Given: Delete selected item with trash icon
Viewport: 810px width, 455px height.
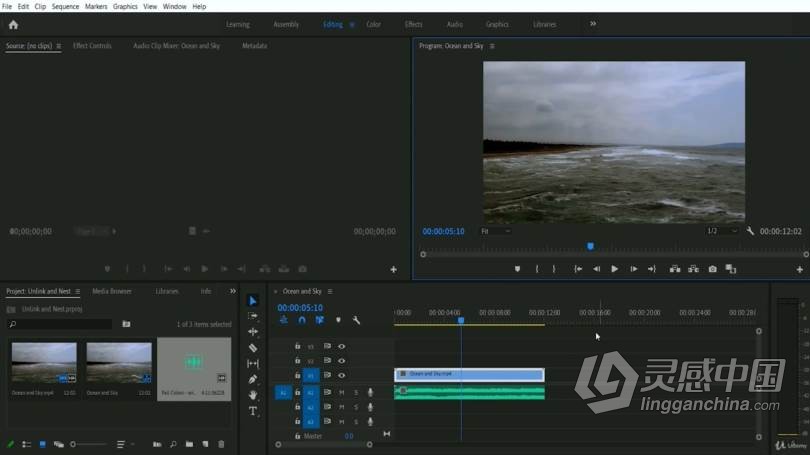Looking at the screenshot, I should (221, 444).
